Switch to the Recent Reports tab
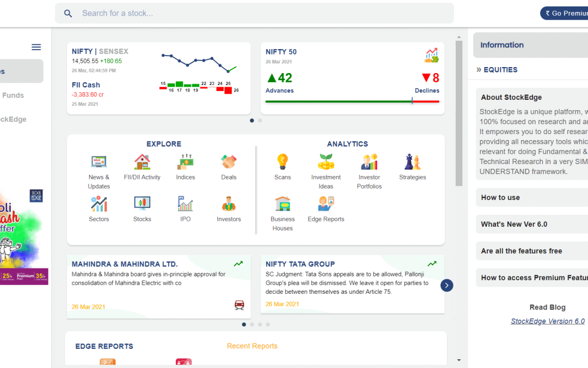This screenshot has width=588, height=368. pos(252,346)
